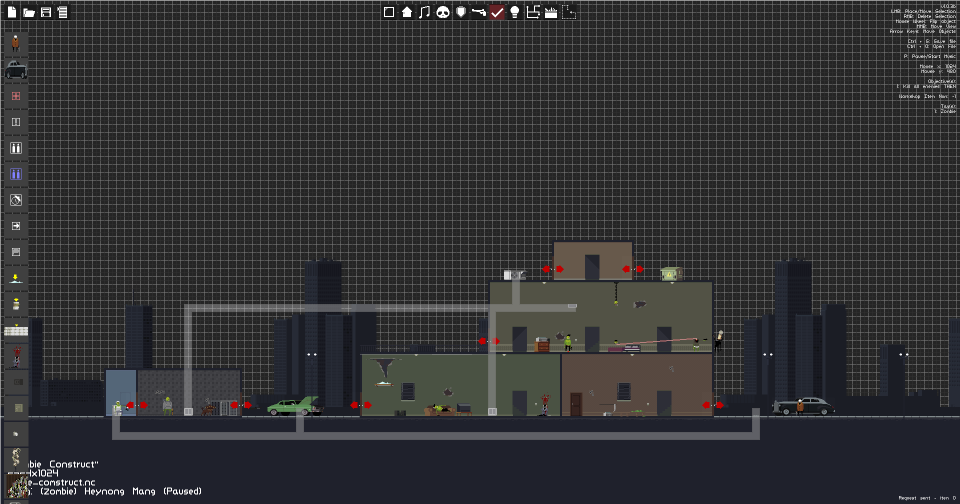Pick the jar palette item with yellow marker
Screen dimensions: 960x504
[x=16, y=304]
